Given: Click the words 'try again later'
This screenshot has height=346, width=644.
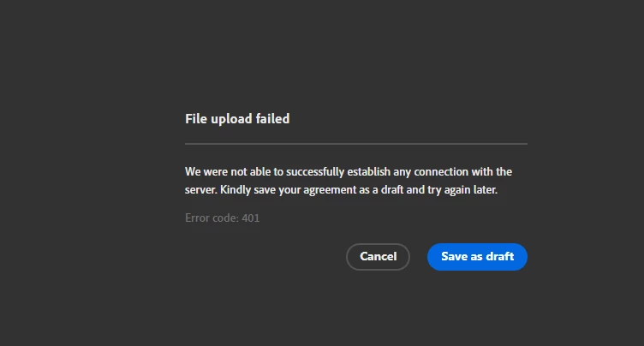Looking at the screenshot, I should pos(462,190).
